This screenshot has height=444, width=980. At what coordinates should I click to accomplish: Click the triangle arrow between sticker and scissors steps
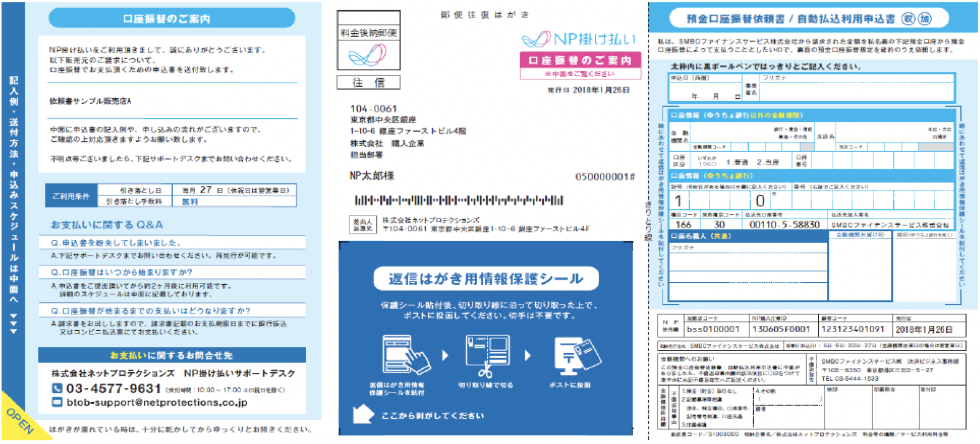click(x=445, y=355)
